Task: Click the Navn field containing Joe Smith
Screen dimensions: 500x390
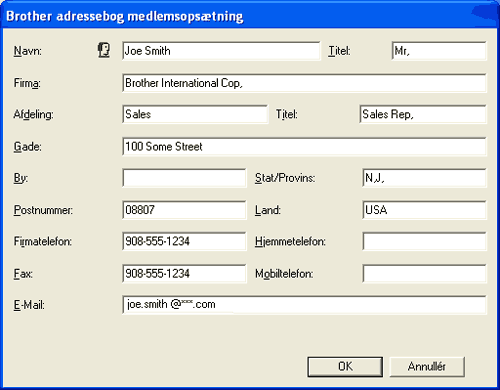Action: point(221,51)
